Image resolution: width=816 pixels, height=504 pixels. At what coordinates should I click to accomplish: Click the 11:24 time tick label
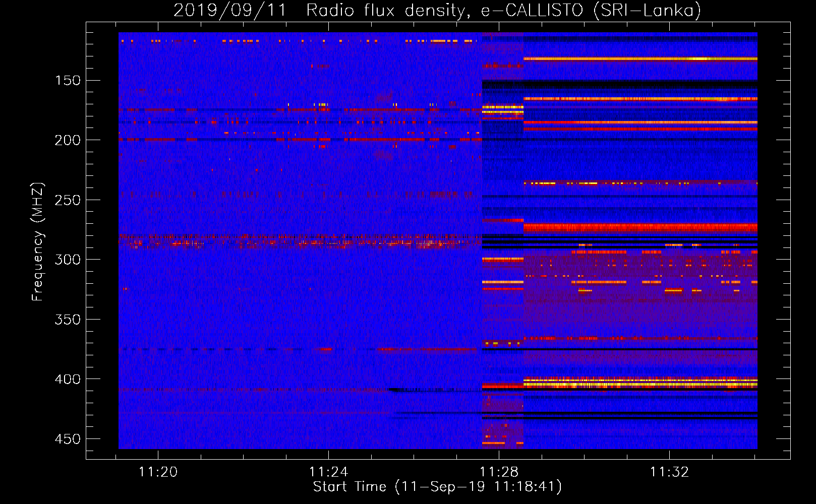pos(329,472)
